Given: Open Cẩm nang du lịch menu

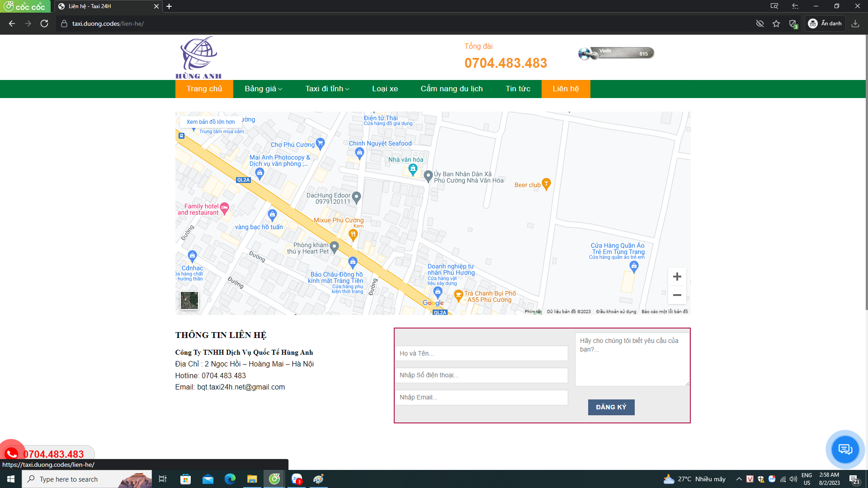Looking at the screenshot, I should [451, 89].
